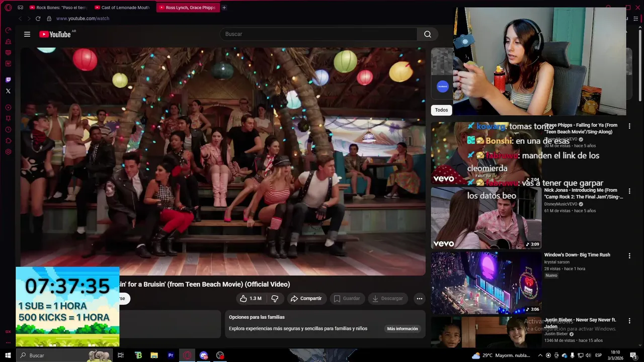This screenshot has height=362, width=644.
Task: Like the video (1.3 M)
Action: [x=251, y=299]
